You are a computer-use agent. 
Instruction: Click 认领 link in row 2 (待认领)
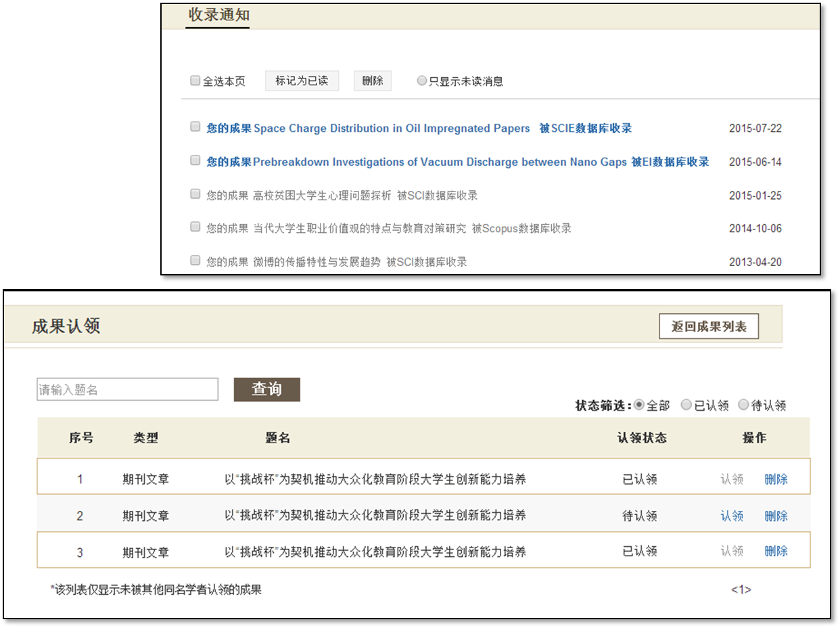732,516
